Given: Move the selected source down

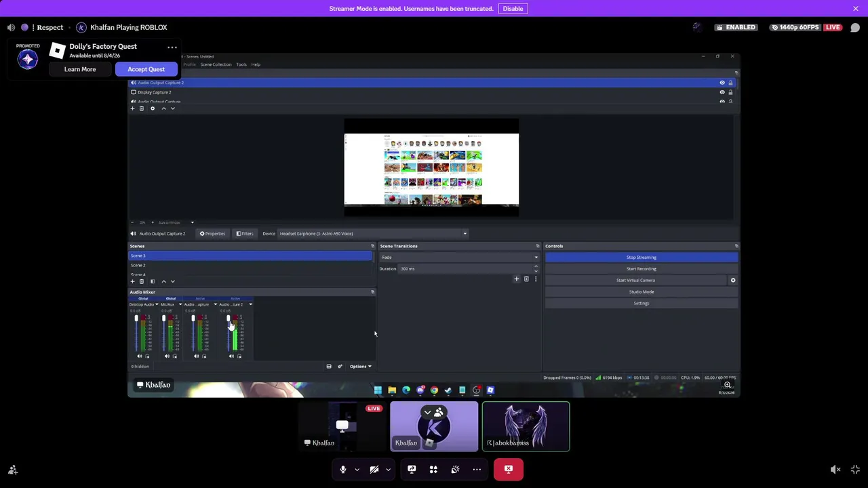Looking at the screenshot, I should (172, 108).
